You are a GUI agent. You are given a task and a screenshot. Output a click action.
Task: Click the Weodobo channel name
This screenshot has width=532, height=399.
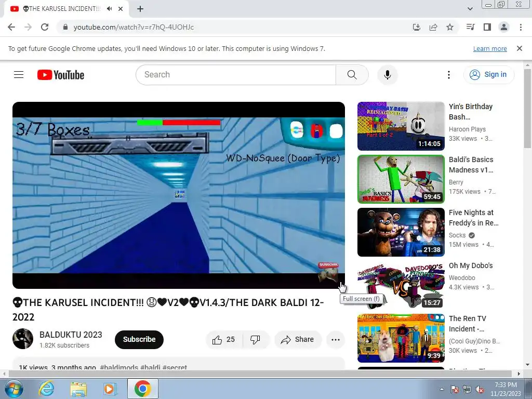coord(462,278)
